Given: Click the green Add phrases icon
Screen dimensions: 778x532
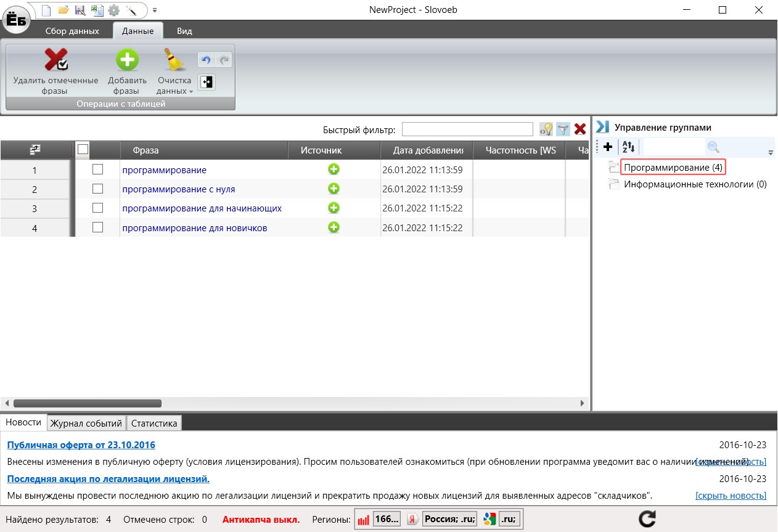Looking at the screenshot, I should pyautogui.click(x=127, y=60).
